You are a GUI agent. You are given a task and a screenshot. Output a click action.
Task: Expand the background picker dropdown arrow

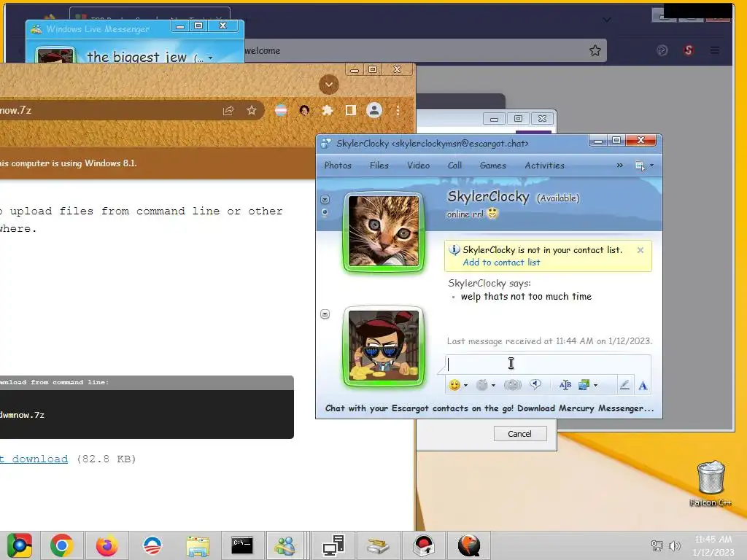(595, 385)
